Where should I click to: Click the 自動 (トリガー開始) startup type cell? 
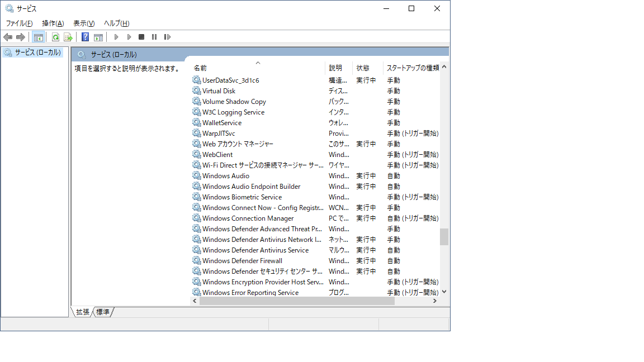click(413, 218)
